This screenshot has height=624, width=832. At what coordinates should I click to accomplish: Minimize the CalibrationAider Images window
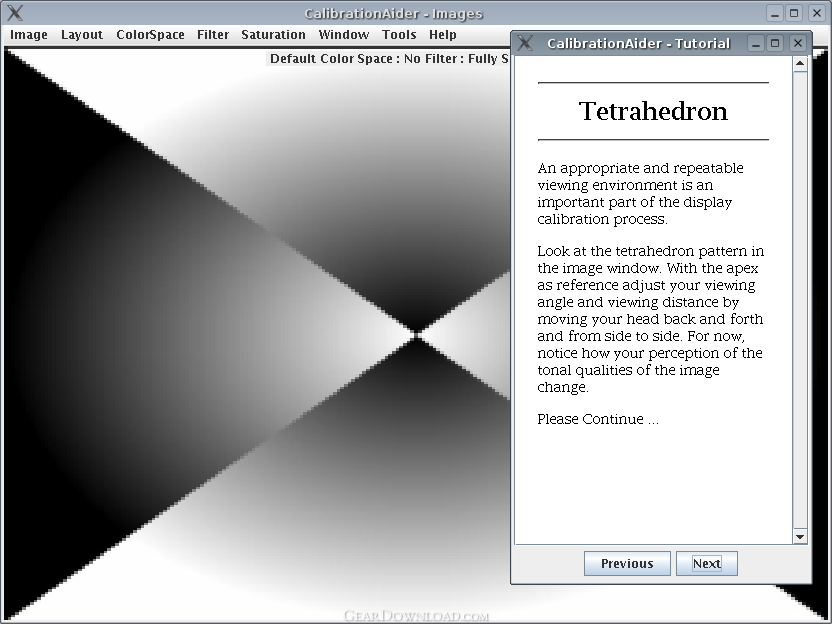point(775,13)
